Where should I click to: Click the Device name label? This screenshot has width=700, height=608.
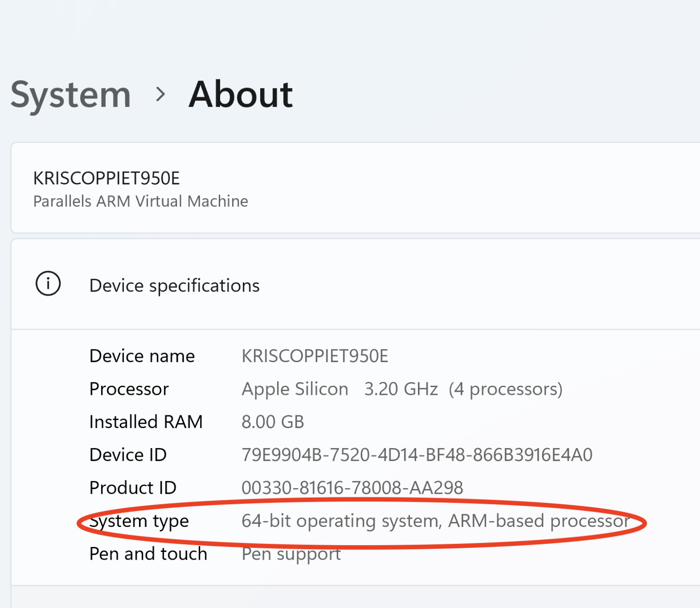click(142, 356)
